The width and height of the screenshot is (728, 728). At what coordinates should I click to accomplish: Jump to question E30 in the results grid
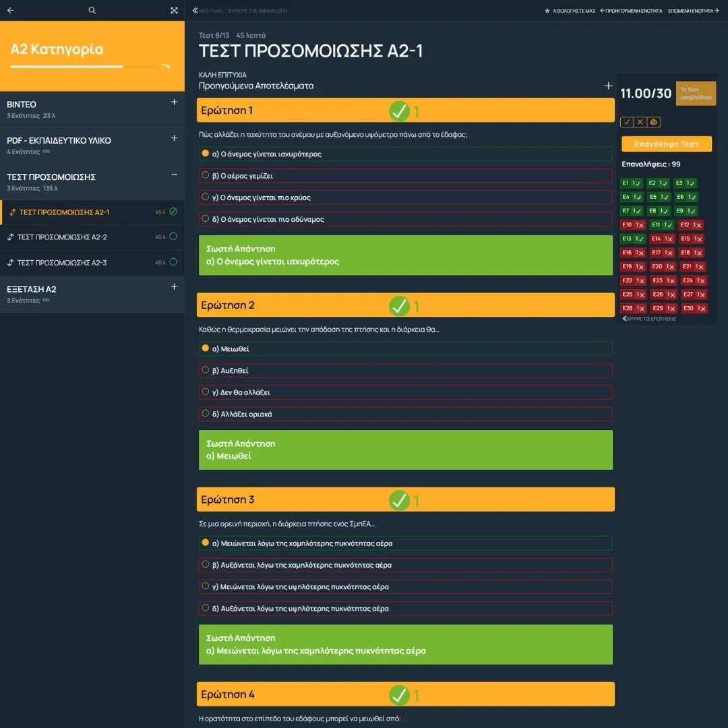click(694, 308)
